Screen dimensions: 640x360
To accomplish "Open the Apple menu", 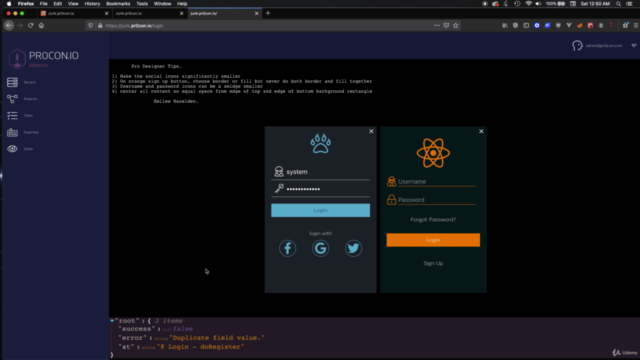I will pos(9,4).
